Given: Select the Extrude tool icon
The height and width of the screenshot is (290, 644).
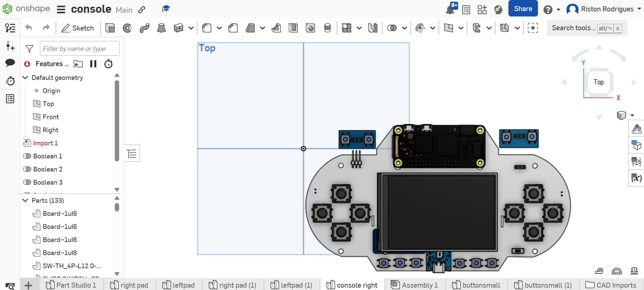Looking at the screenshot, I should click(110, 28).
